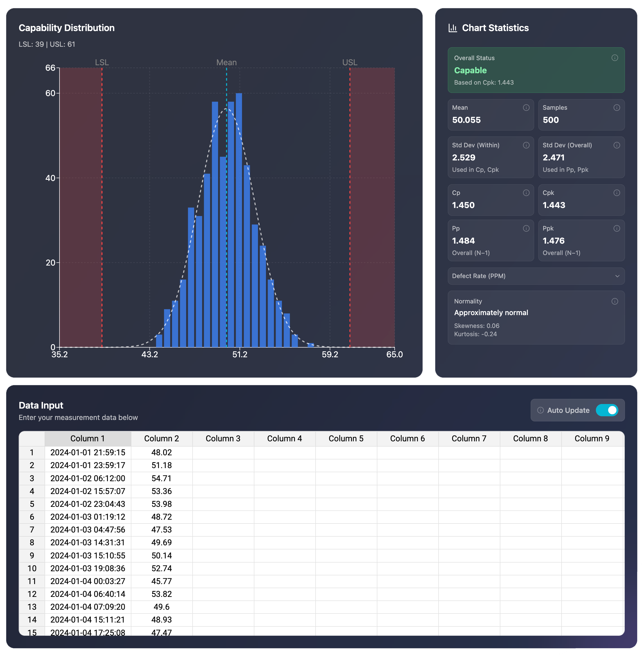Click the Normality info icon

coord(615,301)
